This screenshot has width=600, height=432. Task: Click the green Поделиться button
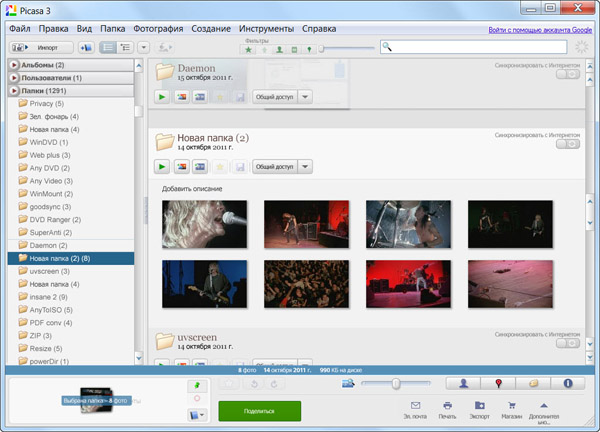pos(259,410)
